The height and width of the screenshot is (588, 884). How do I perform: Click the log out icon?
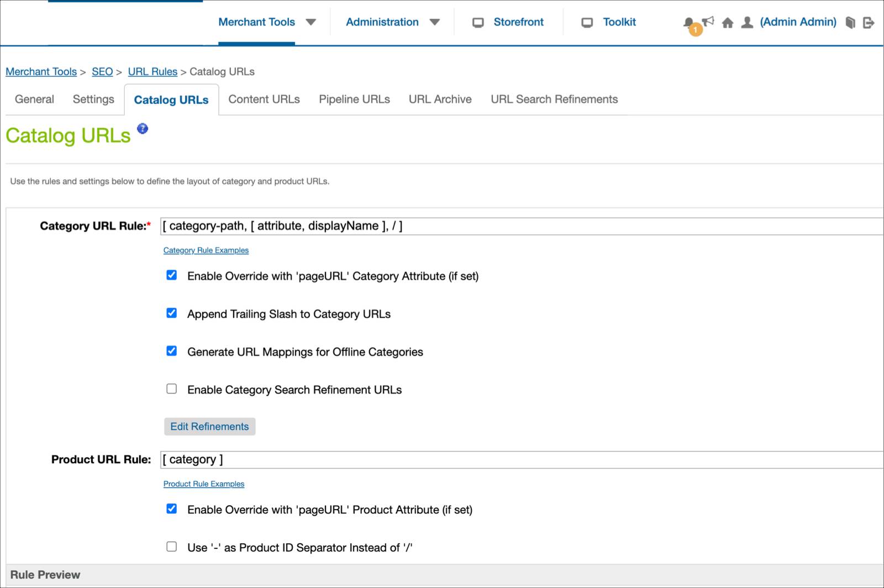869,23
